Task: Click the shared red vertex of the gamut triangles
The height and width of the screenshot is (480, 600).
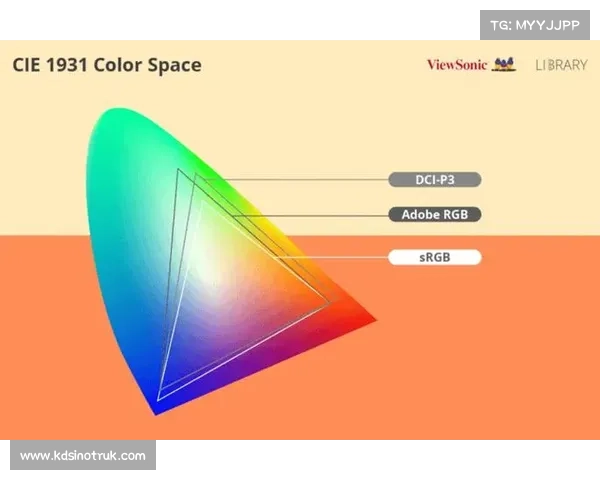Action: 330,300
